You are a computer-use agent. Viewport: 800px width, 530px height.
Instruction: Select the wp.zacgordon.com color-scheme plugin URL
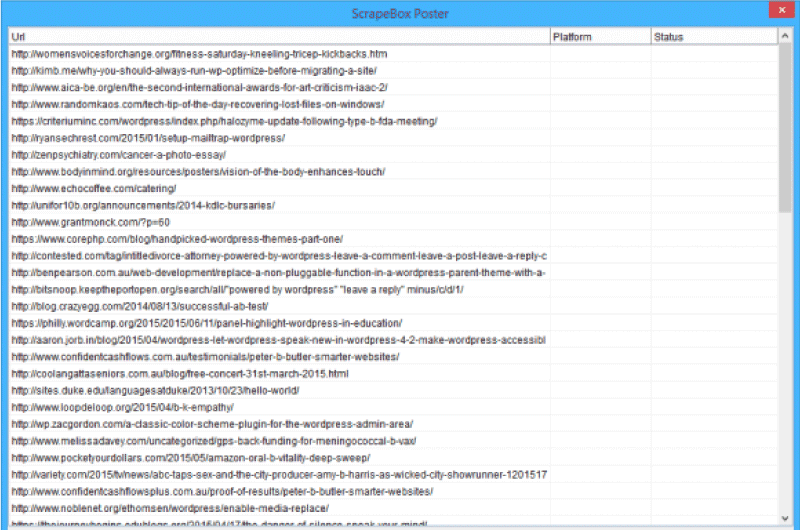[x=212, y=424]
